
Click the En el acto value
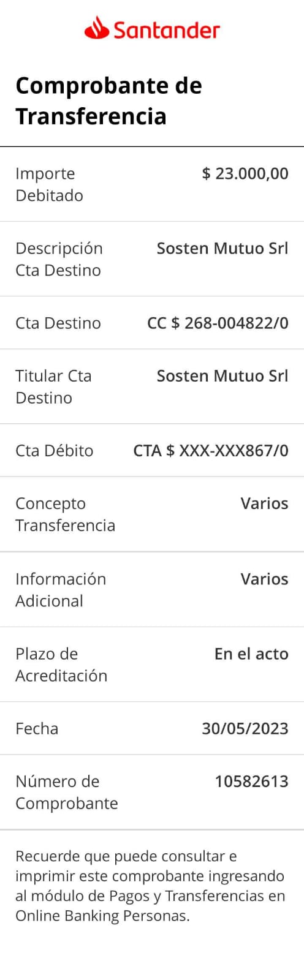(x=251, y=654)
